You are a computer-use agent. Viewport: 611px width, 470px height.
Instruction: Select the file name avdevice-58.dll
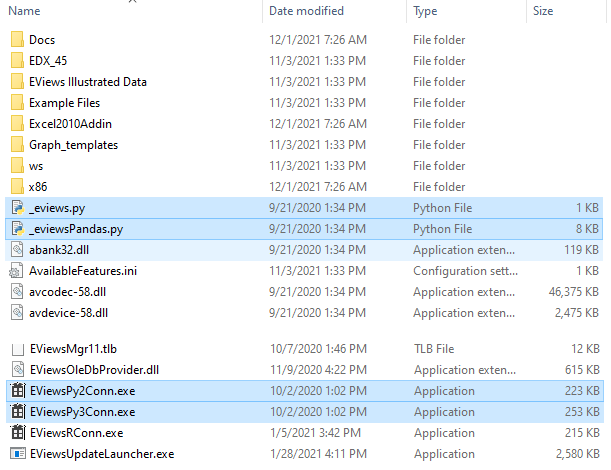[x=68, y=313]
